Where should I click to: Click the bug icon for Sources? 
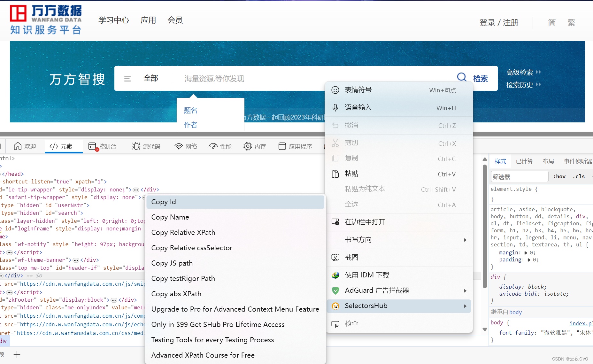point(136,146)
